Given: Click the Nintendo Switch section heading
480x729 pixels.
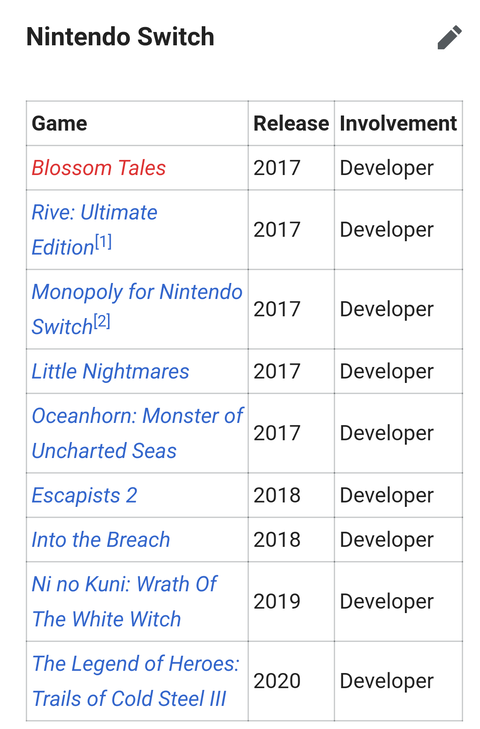Looking at the screenshot, I should [x=120, y=37].
